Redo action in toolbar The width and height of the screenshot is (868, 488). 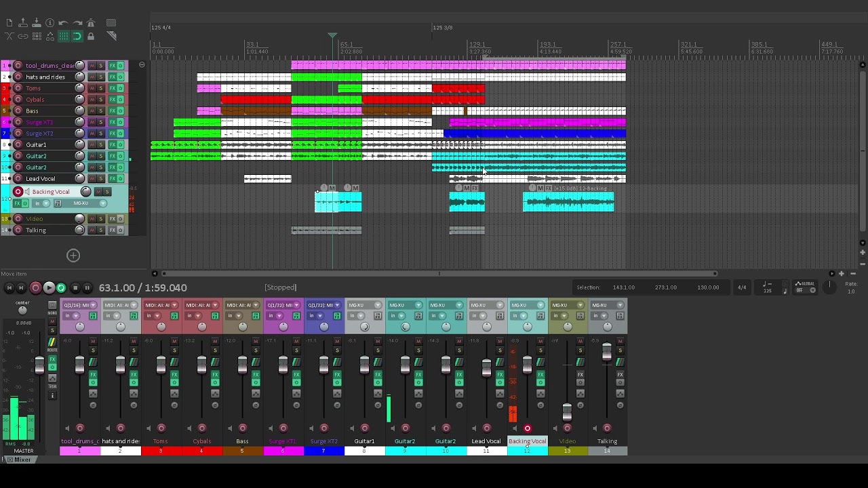(x=77, y=23)
